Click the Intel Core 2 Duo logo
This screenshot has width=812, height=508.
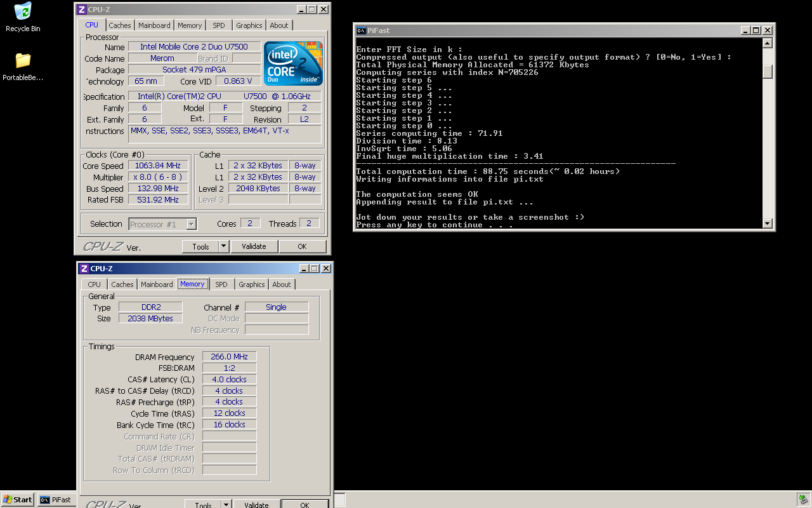click(293, 63)
